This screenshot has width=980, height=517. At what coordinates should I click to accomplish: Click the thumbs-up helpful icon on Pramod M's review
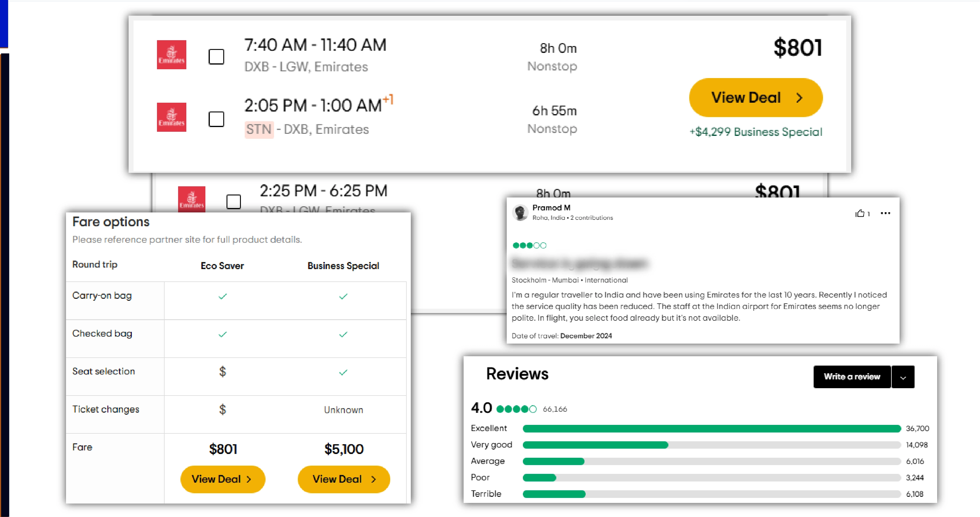(x=860, y=213)
